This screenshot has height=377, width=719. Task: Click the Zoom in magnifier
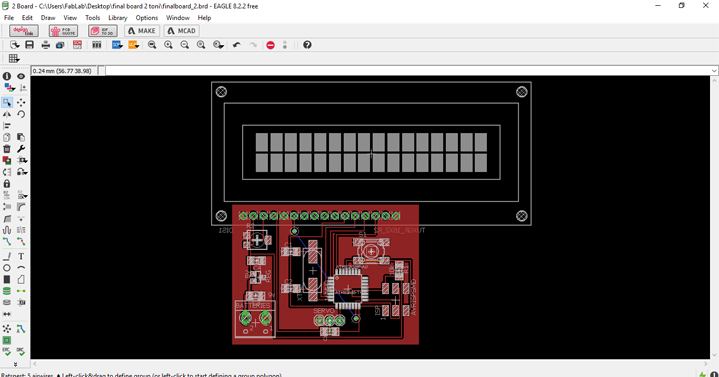[x=168, y=44]
